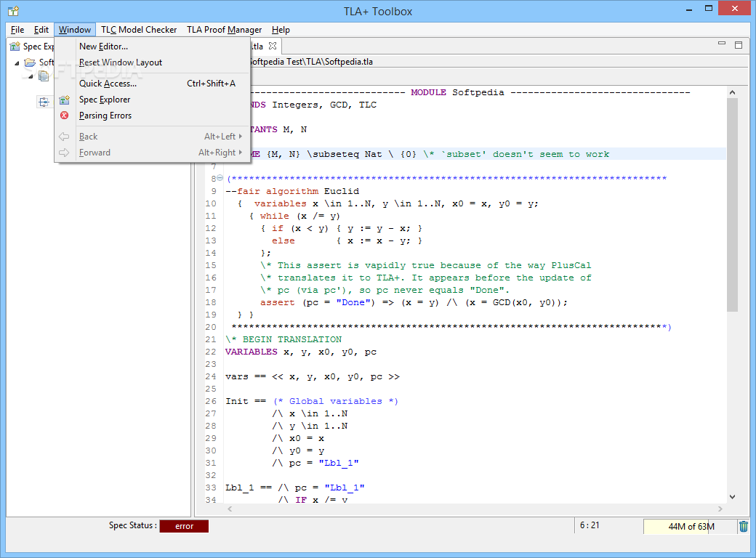Minimize the editor area pane
The width and height of the screenshot is (756, 558).
click(x=722, y=44)
